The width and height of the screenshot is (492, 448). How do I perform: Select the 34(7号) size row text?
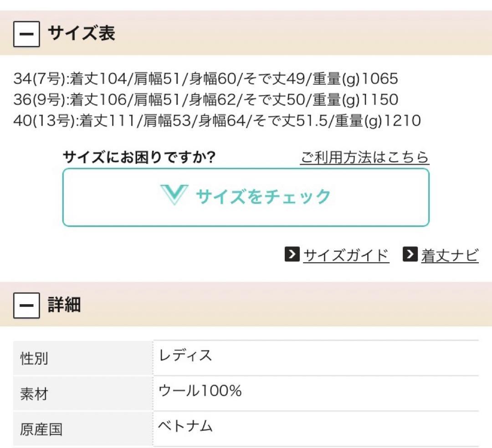tap(206, 78)
